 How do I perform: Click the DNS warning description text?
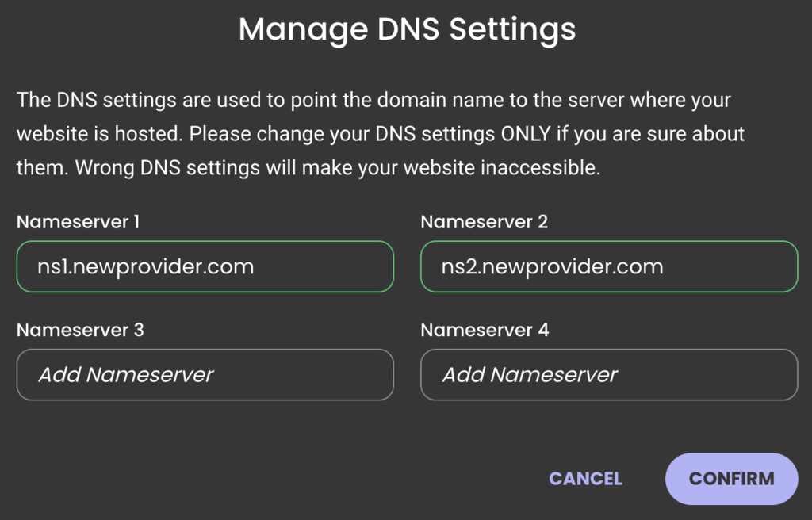coord(381,133)
